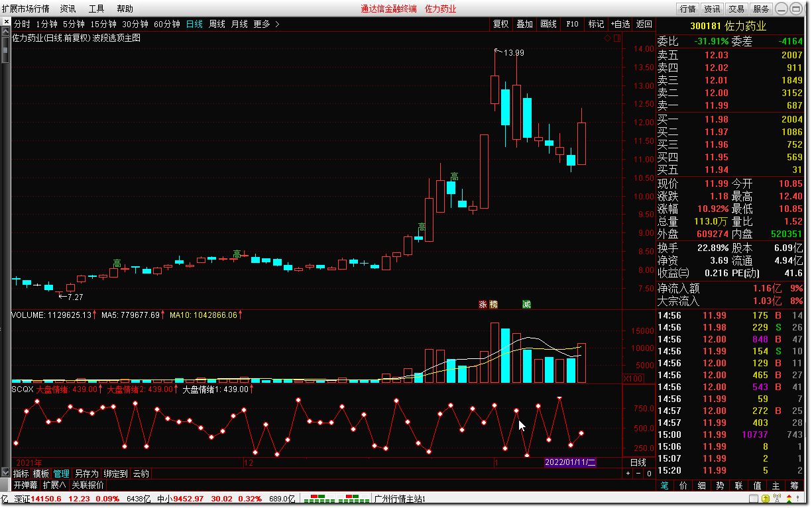Click the 涨 marker below the chart
Image resolution: width=812 pixels, height=508 pixels.
483,305
